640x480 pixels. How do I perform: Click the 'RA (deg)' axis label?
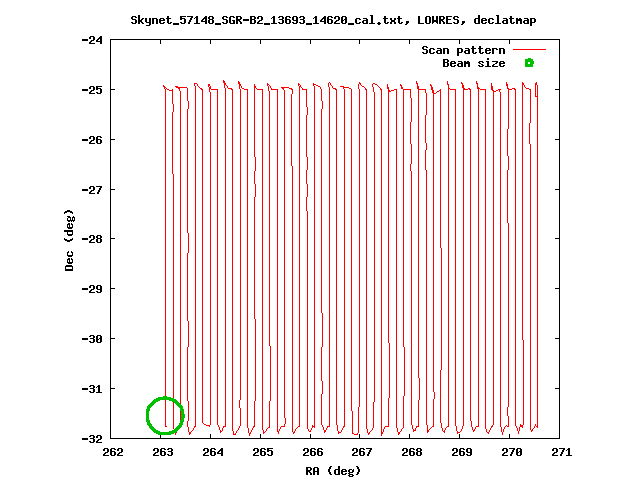coord(333,471)
